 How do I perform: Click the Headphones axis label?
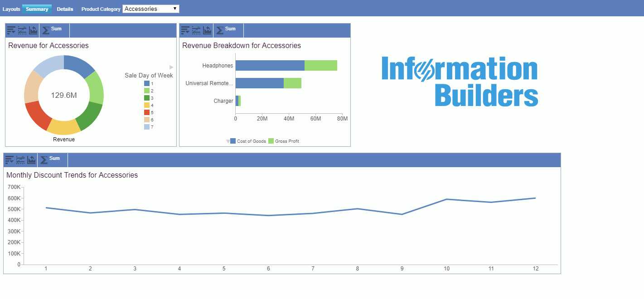pyautogui.click(x=218, y=66)
